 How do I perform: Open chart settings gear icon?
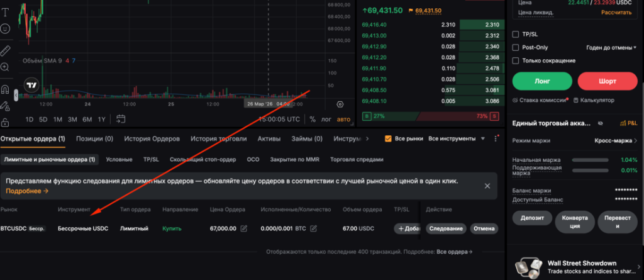pyautogui.click(x=340, y=104)
